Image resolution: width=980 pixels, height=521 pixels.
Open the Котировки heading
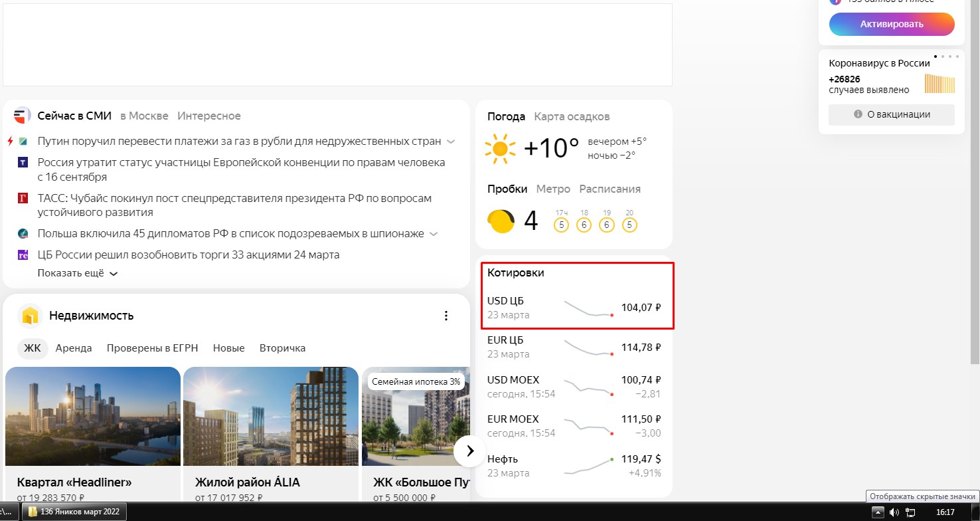pyautogui.click(x=516, y=272)
